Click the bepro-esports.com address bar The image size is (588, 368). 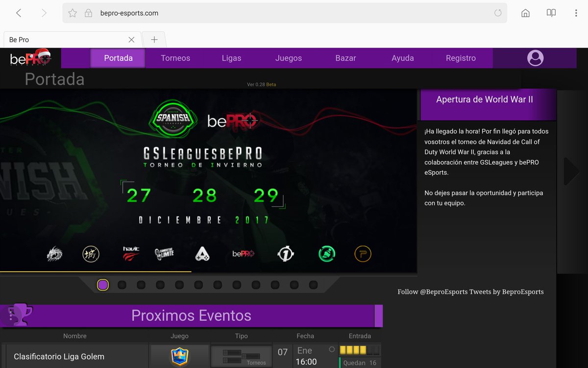[x=284, y=13]
